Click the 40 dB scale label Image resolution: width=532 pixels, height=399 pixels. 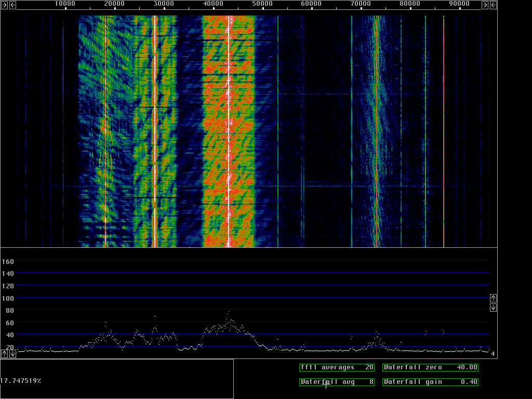coord(10,335)
